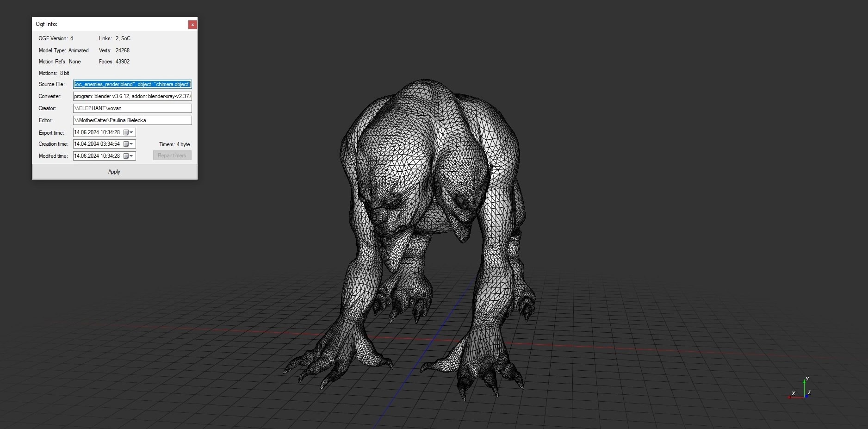Screen dimensions: 868x429
Task: Click the "Motion Refs: None" text
Action: (60, 62)
